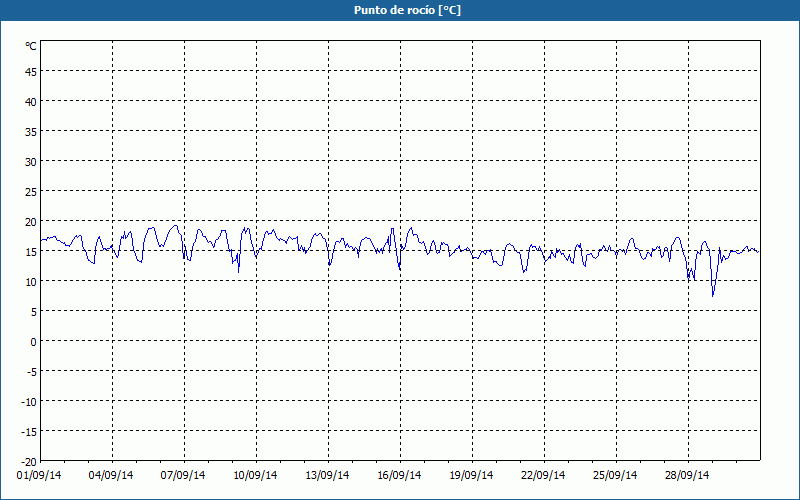Select the -5 y-axis value
Image resolution: width=800 pixels, height=500 pixels.
point(32,372)
